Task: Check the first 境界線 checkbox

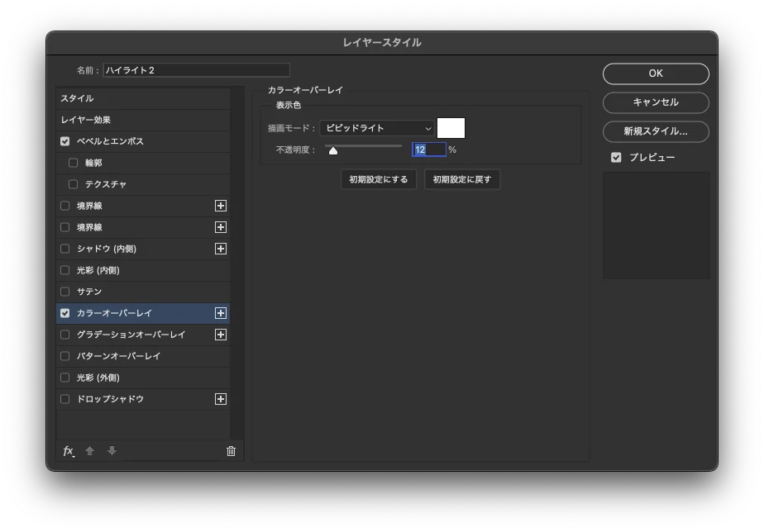Action: [64, 206]
